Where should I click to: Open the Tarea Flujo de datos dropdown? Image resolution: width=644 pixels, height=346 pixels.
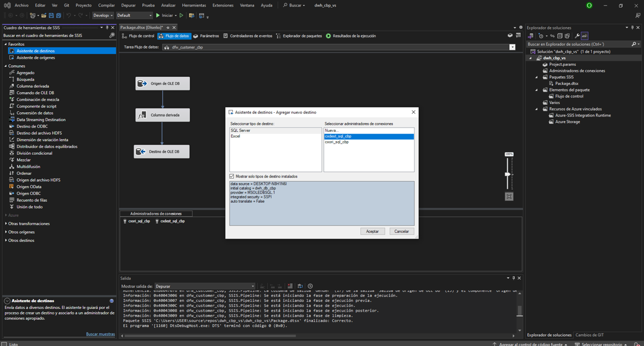coord(512,47)
